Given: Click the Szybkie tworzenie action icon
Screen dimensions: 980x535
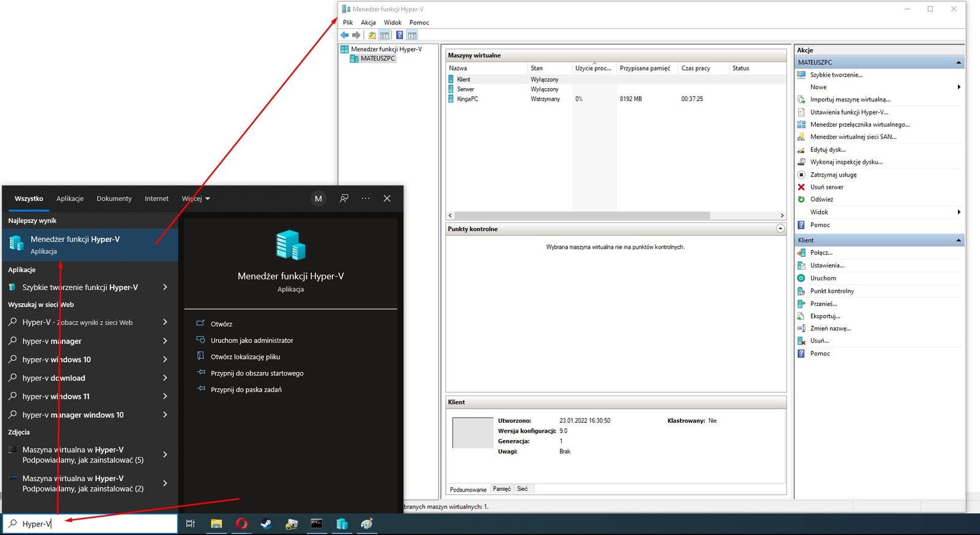Looking at the screenshot, I should [801, 75].
